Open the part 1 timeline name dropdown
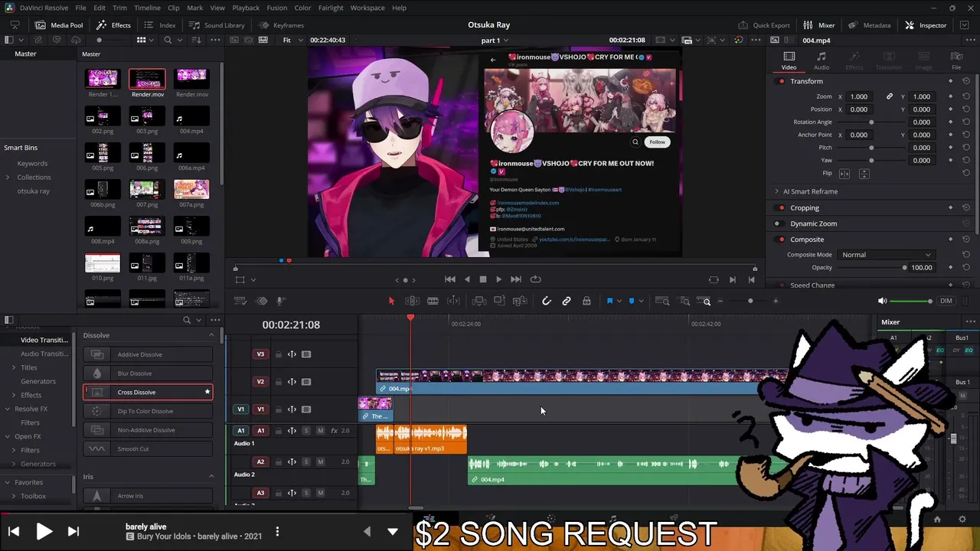This screenshot has height=551, width=980. tap(495, 40)
